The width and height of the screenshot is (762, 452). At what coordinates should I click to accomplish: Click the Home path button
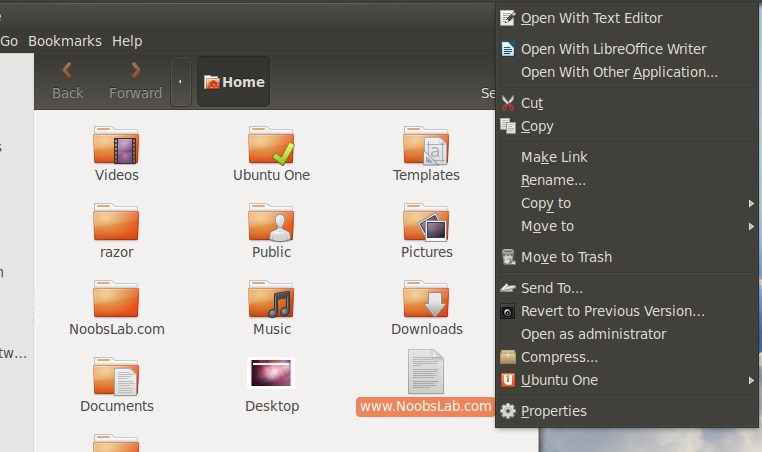233,82
